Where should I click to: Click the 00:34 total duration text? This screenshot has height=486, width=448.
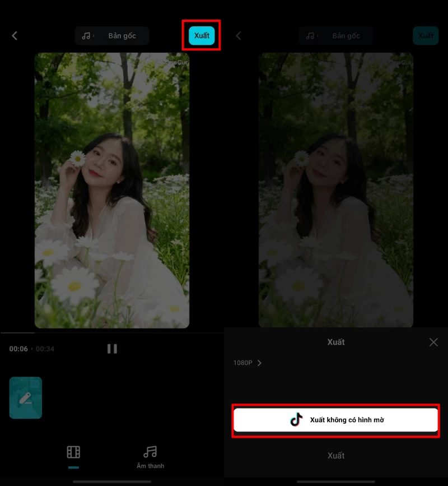(x=45, y=349)
